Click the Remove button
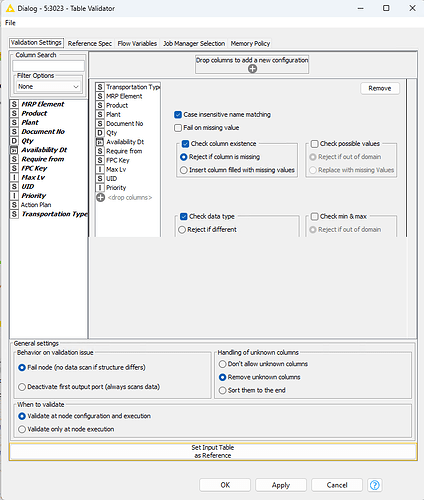The image size is (424, 500). [x=380, y=88]
